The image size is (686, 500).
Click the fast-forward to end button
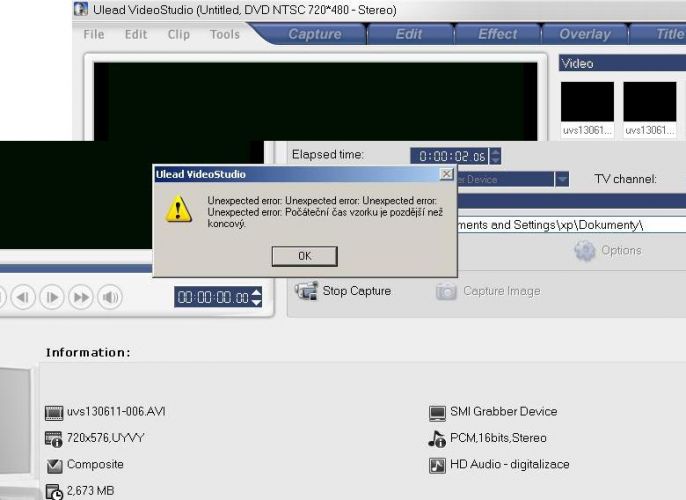81,297
